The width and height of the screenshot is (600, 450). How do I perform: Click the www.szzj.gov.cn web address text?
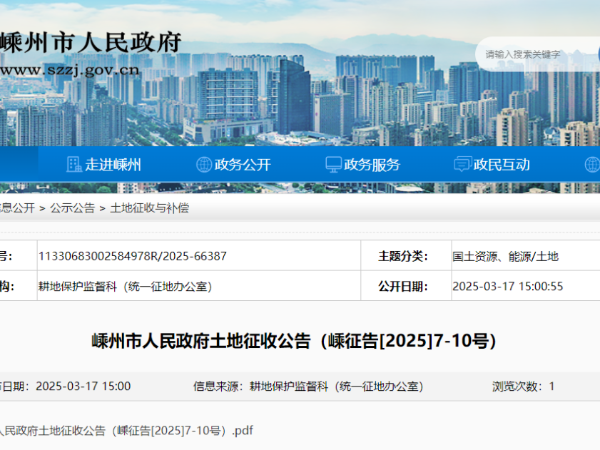[x=70, y=71]
